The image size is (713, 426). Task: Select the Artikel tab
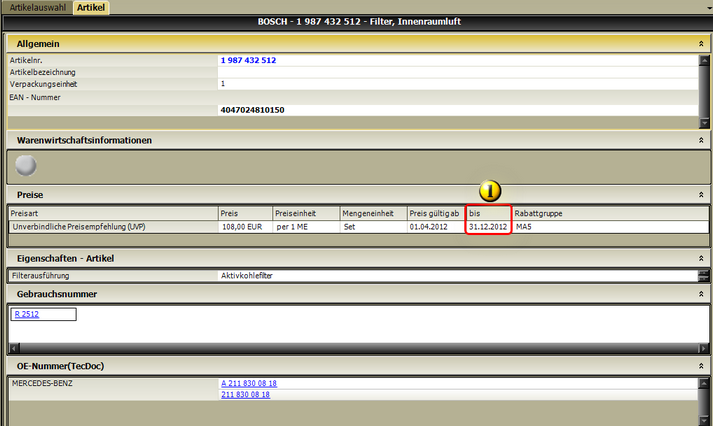[x=91, y=7]
